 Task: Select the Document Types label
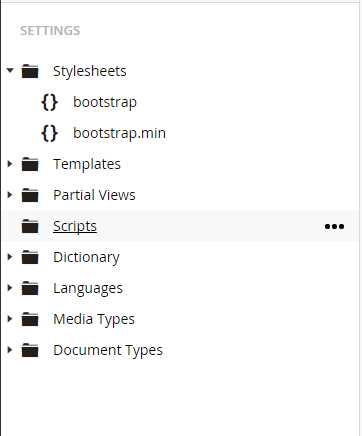click(x=108, y=350)
